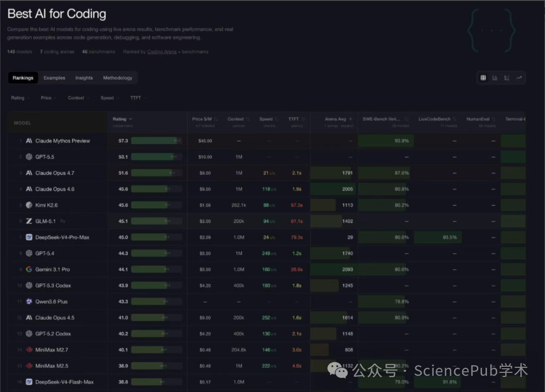Click DeepSeek logo beside DeepSeek-V4-Pro-Max
This screenshot has width=545, height=392.
pos(29,237)
